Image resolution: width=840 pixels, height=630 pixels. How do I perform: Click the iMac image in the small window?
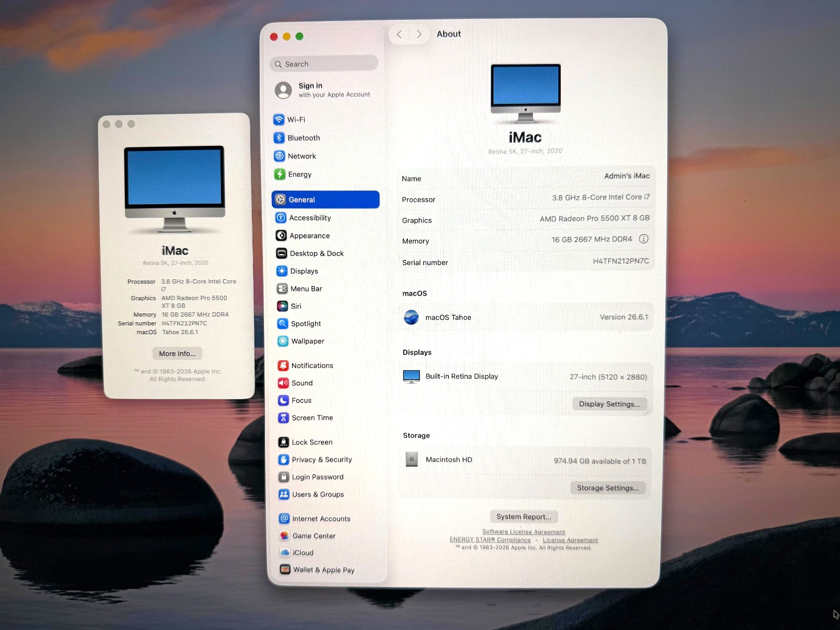click(175, 189)
